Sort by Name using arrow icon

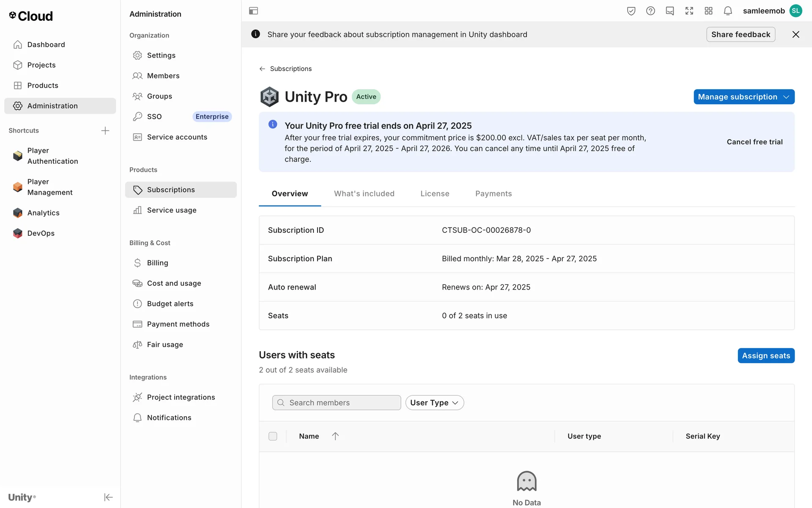[x=335, y=436]
